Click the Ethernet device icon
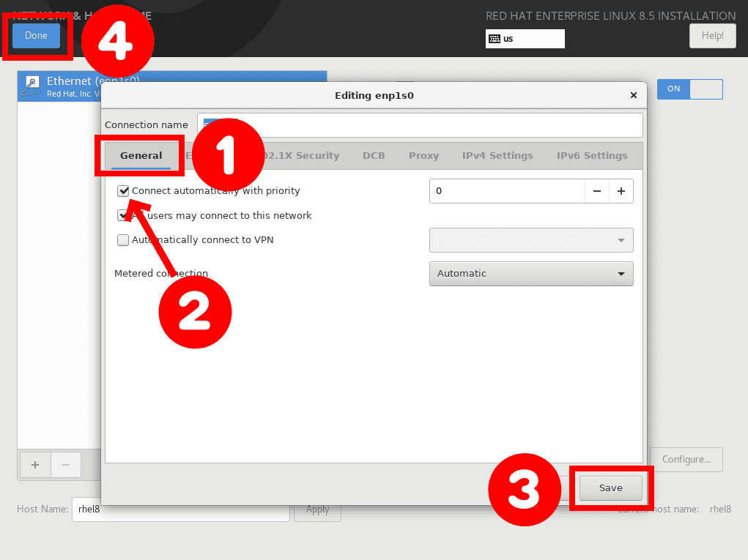 32,86
